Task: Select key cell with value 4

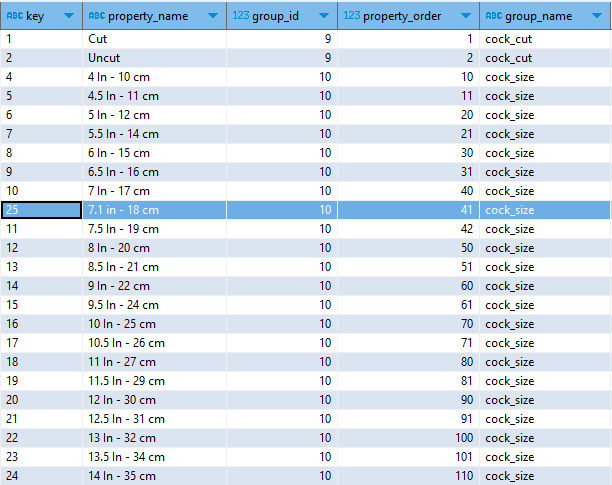Action: point(41,77)
